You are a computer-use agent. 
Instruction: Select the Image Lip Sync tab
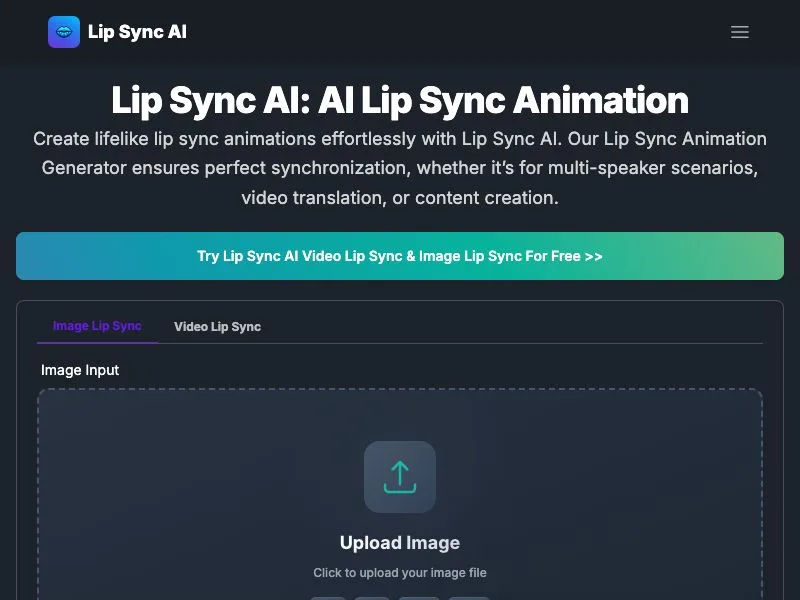coord(97,326)
